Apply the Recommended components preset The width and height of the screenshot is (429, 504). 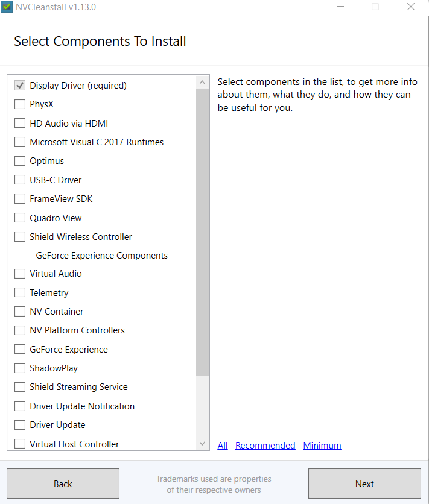tap(265, 446)
